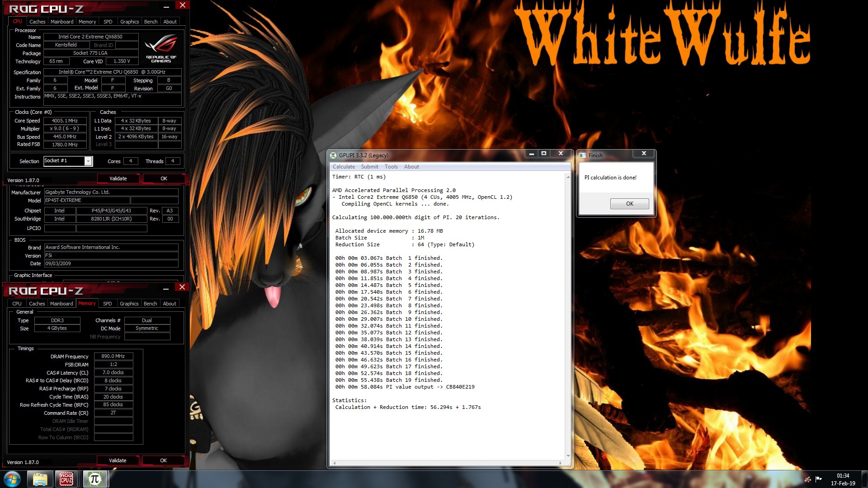This screenshot has width=868, height=488.
Task: Click Republic of Gamers logo
Action: (161, 49)
